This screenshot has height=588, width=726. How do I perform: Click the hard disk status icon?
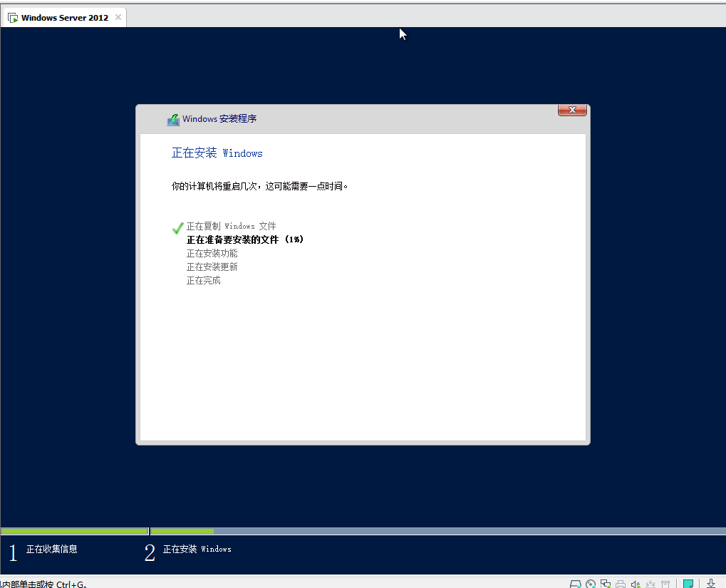[576, 584]
